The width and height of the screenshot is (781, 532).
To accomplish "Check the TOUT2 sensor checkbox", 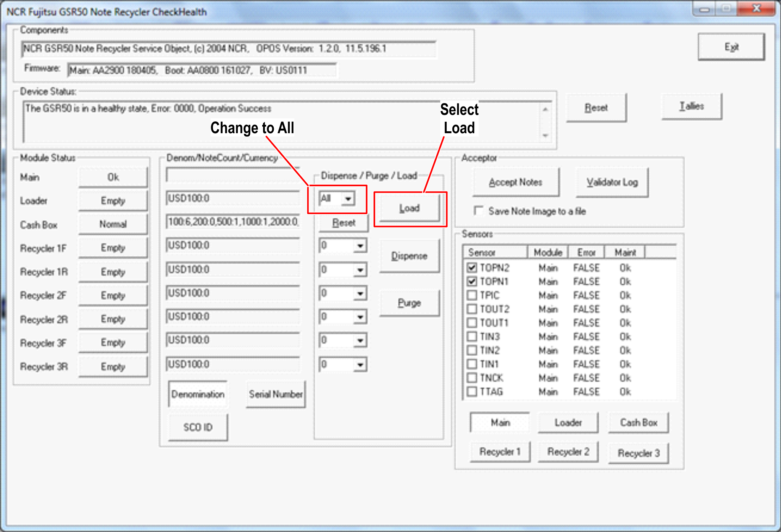I will point(472,309).
